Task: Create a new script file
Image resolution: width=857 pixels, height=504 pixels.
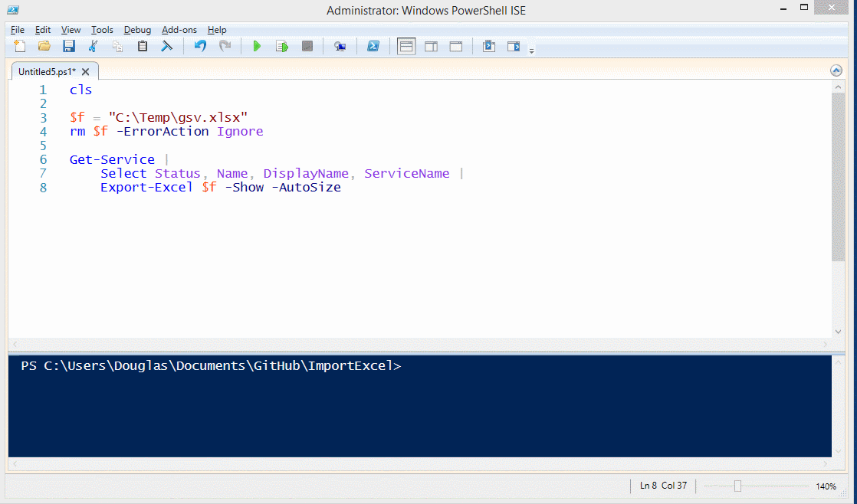Action: [20, 47]
